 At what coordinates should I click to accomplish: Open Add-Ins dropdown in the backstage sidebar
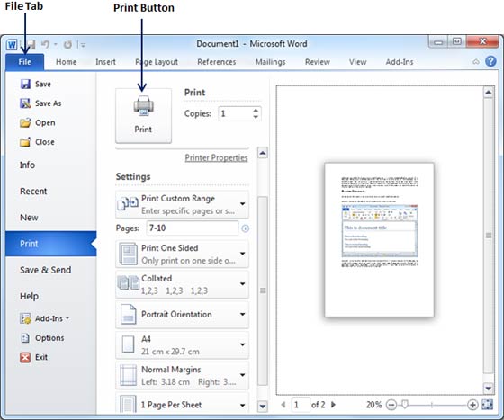coord(44,318)
